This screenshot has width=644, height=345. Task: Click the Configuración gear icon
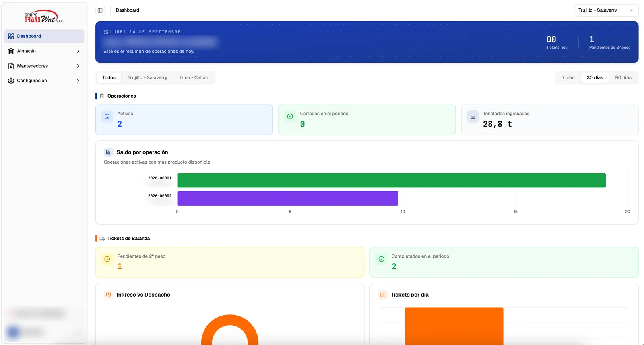11,81
